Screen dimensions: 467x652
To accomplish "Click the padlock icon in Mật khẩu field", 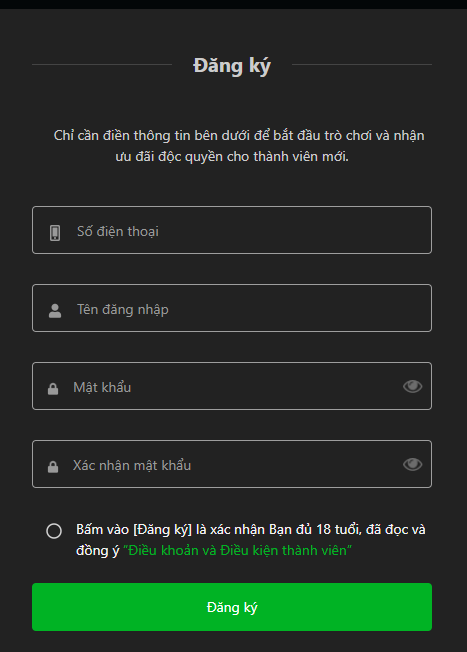I will pos(53,389).
